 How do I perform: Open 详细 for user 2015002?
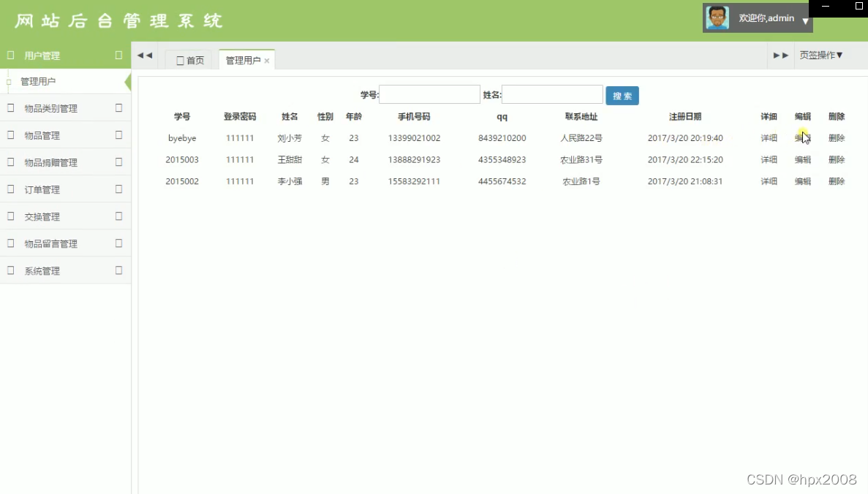769,181
